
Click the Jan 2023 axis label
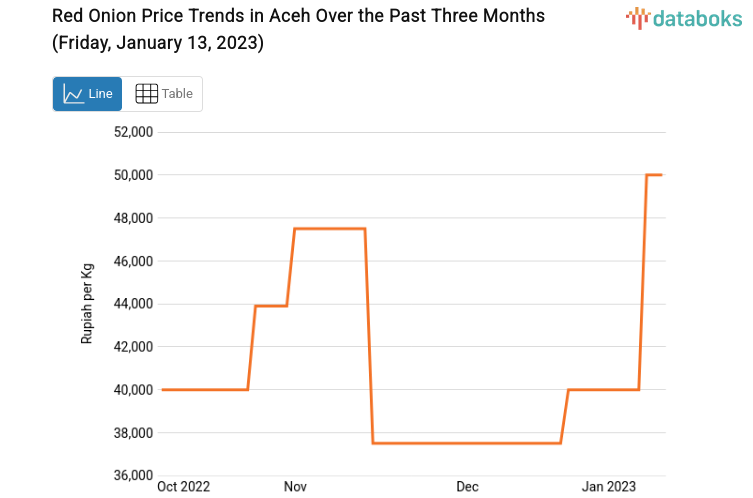coord(609,487)
